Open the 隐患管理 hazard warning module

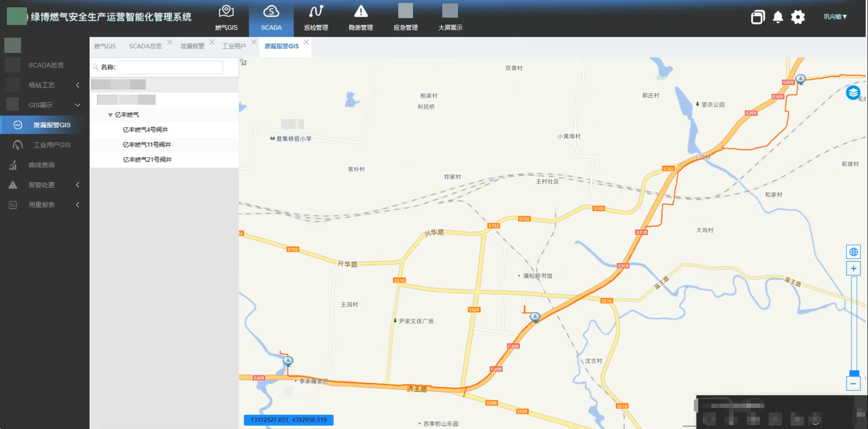[361, 18]
